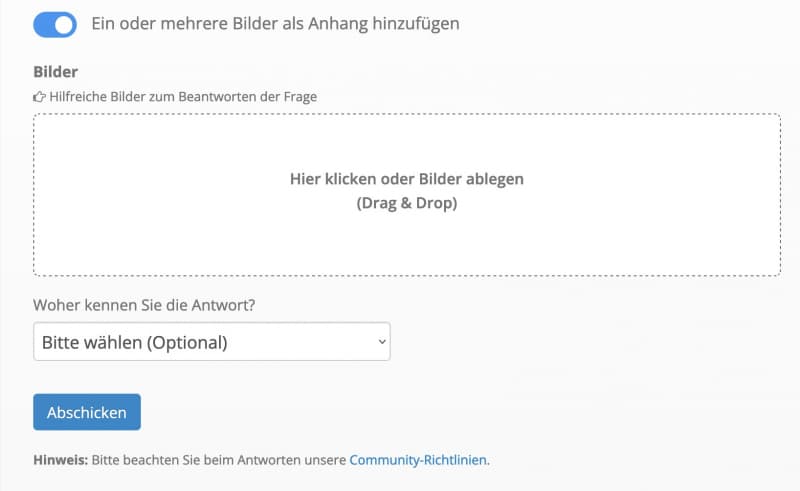Open the "Bitte wählen (Optional)" dropdown

212,341
